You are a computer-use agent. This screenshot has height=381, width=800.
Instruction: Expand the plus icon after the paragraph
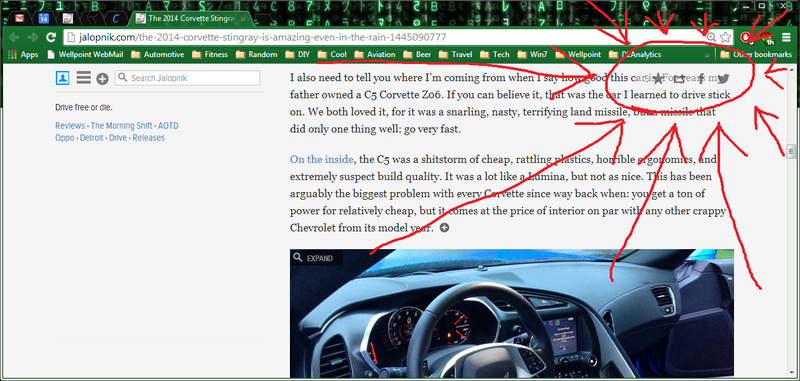pyautogui.click(x=444, y=228)
